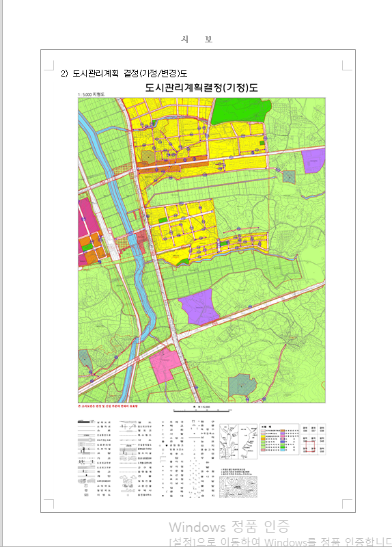Image resolution: width=392 pixels, height=547 pixels.
Task: Click the cyan swatch in the color legend
Action: click(283, 450)
